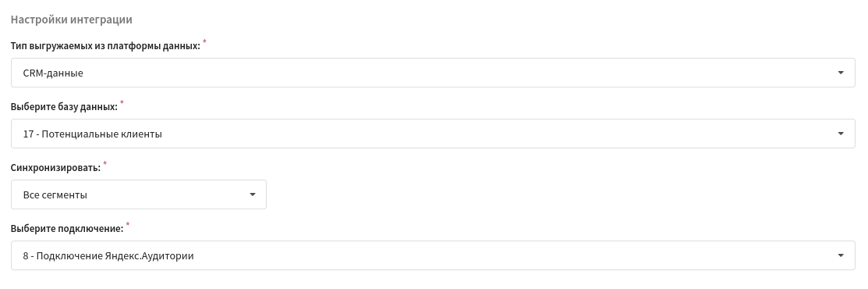This screenshot has width=868, height=289.
Task: Click the 8 - Подключение Яндекс.Аудитории value
Action: point(108,255)
